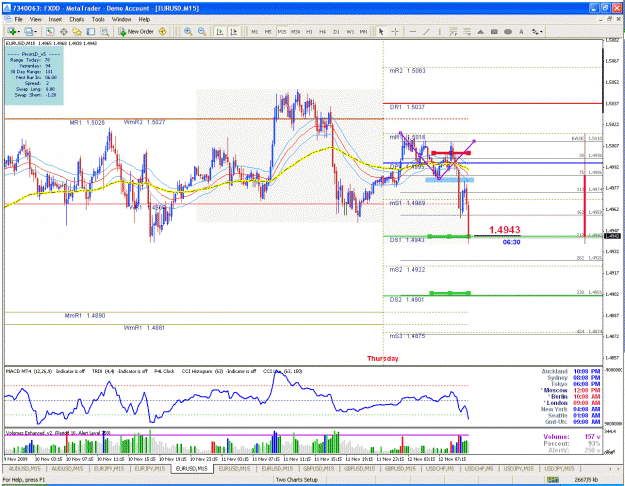Image resolution: width=625 pixels, height=486 pixels.
Task: Zoom out of the chart
Action: click(x=202, y=31)
